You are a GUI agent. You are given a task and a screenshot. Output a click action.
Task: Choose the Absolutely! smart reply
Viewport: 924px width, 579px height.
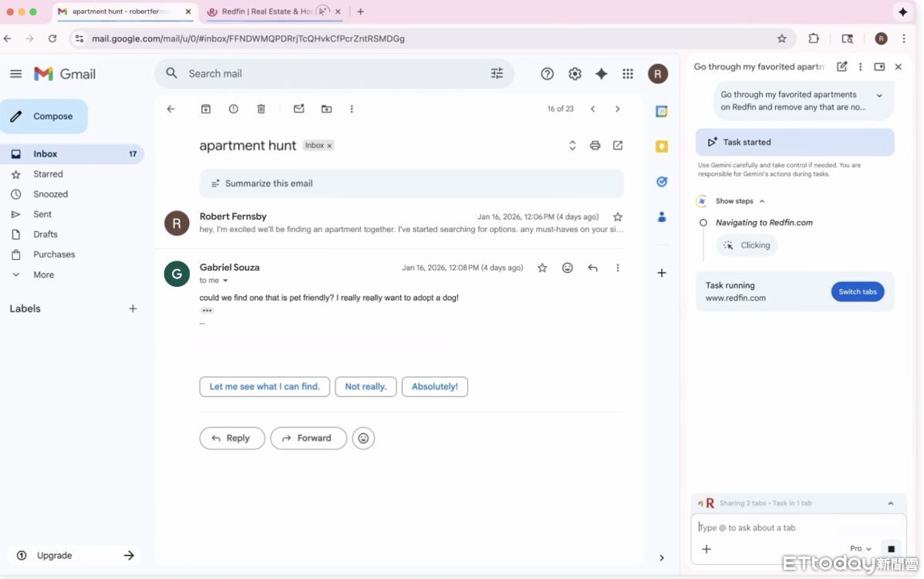coord(434,386)
